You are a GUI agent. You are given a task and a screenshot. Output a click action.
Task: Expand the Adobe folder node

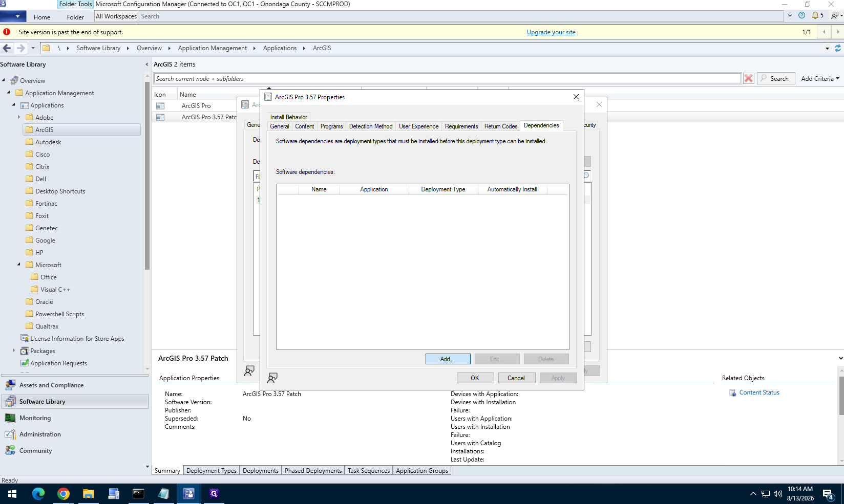(19, 117)
